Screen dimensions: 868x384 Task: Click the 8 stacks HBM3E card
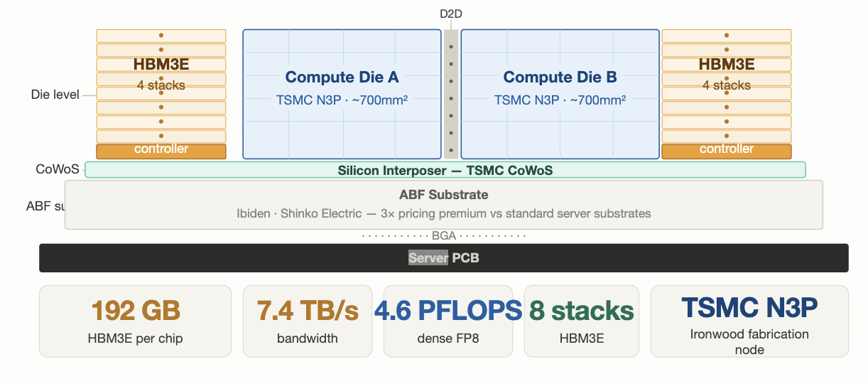click(x=582, y=321)
